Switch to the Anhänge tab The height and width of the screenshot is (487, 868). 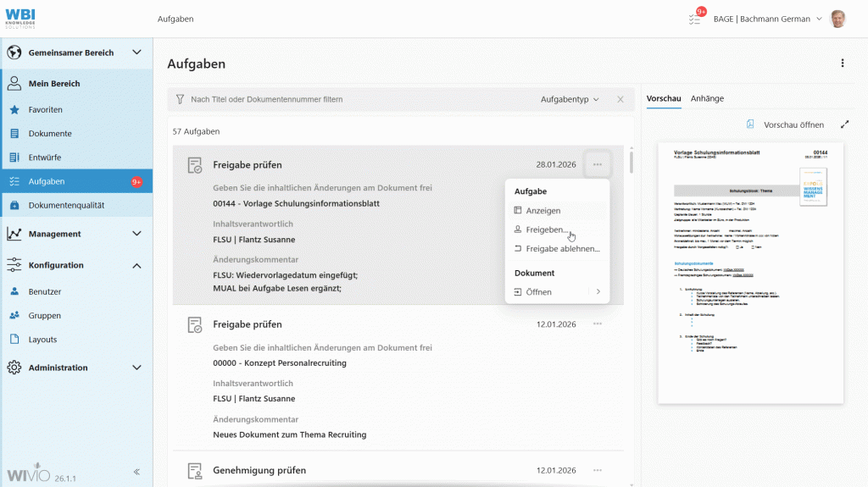click(707, 98)
